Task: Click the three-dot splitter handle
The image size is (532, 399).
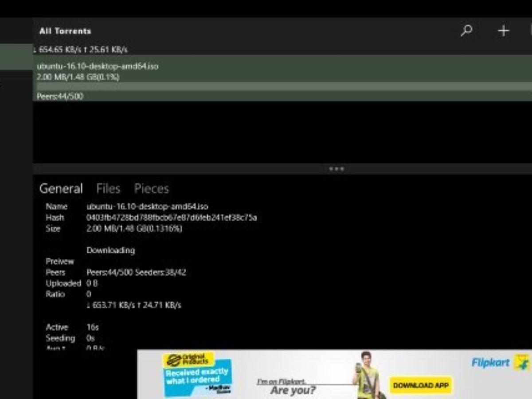Action: tap(336, 169)
